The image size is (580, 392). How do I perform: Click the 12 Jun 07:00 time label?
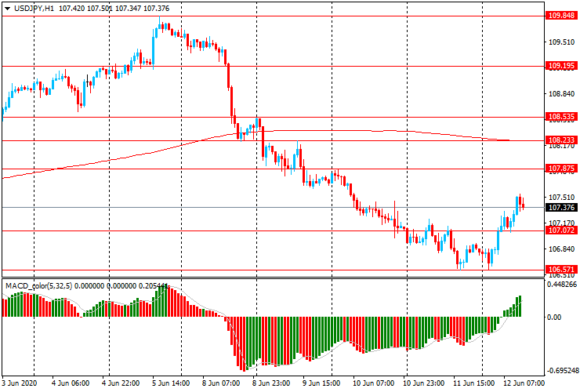coord(524,383)
